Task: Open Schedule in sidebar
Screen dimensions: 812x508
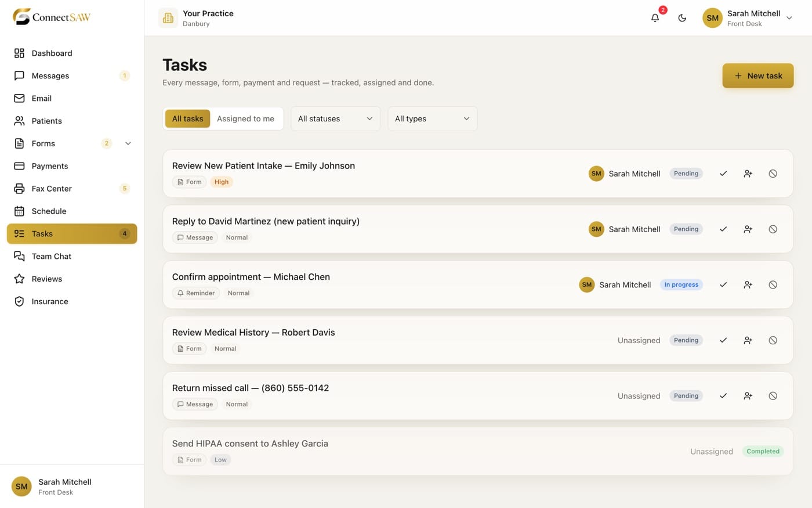Action: point(72,211)
